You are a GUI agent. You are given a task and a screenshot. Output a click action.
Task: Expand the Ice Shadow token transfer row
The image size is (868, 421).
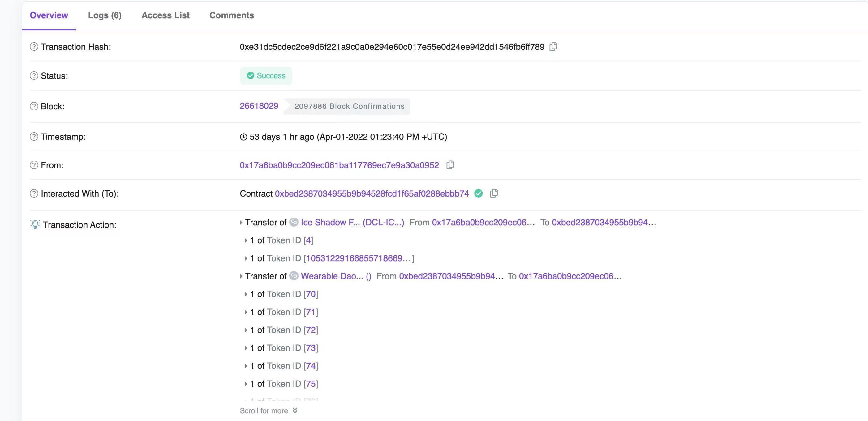tap(241, 222)
